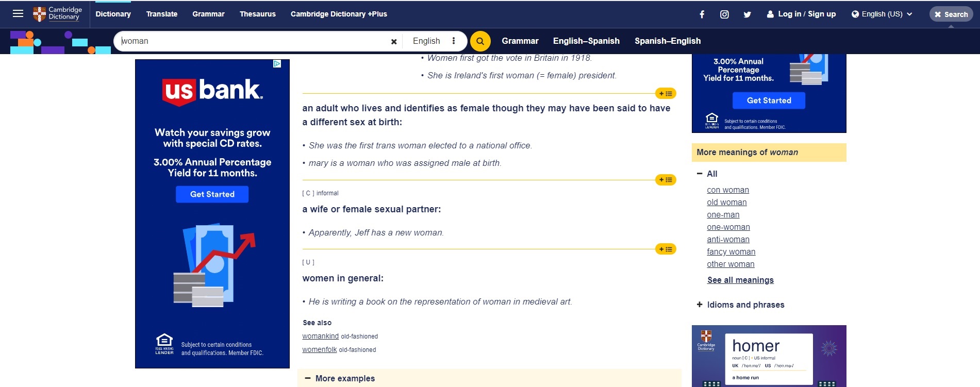Image resolution: width=980 pixels, height=387 pixels.
Task: Open the Cambridge Dictionary Facebook page
Action: click(x=702, y=14)
